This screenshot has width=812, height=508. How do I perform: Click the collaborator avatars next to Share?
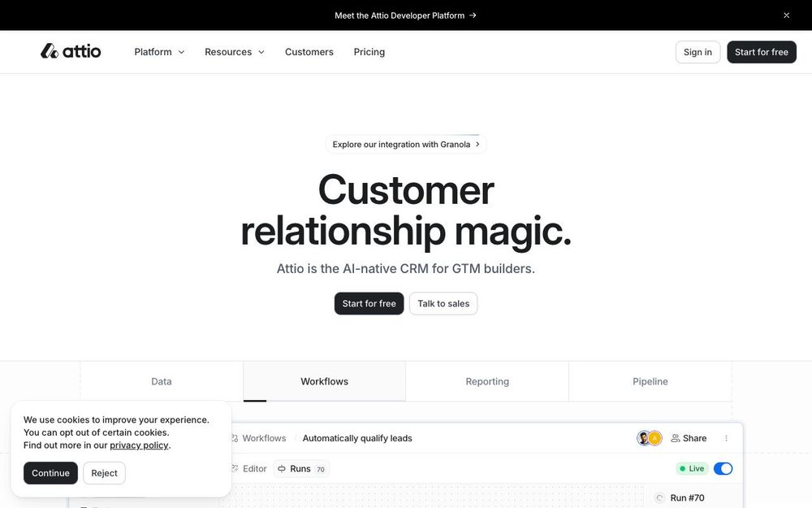(x=650, y=438)
